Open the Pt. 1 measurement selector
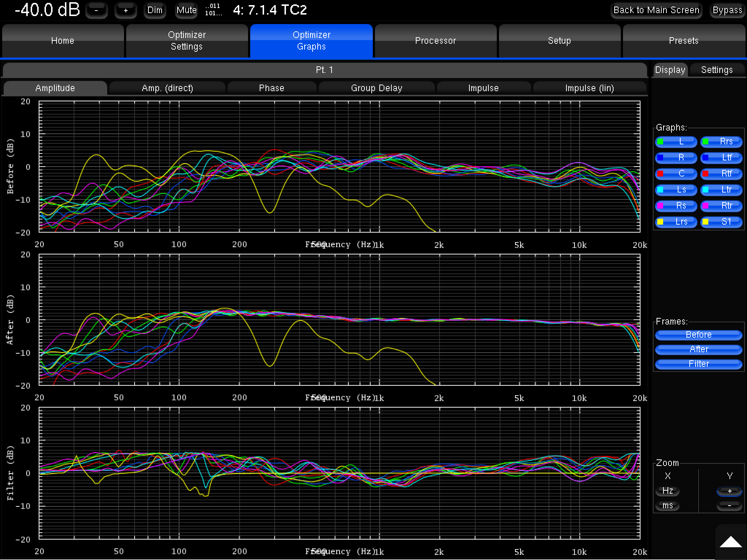The height and width of the screenshot is (560, 747). pyautogui.click(x=324, y=70)
